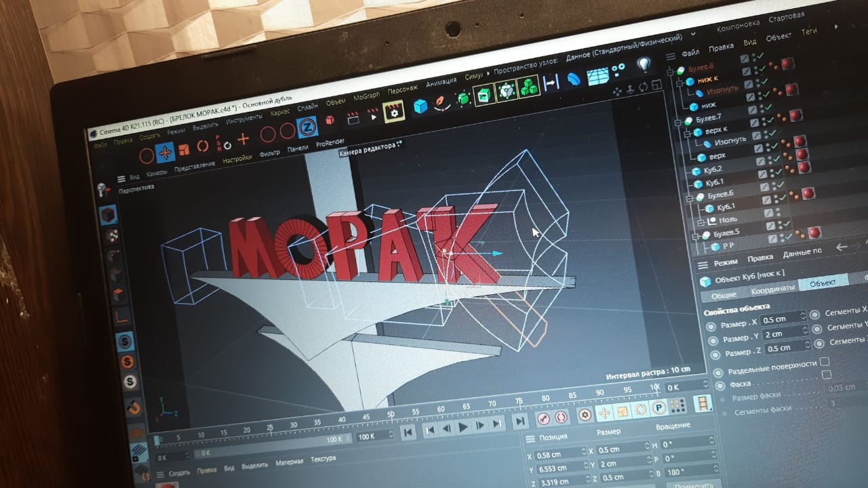Click the record active objects button
This screenshot has width=868, height=488.
click(x=542, y=418)
